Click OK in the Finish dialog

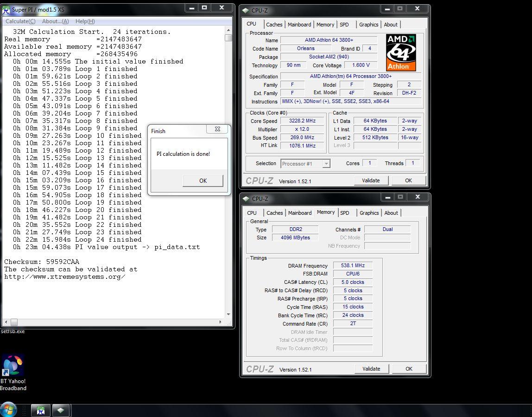203,180
